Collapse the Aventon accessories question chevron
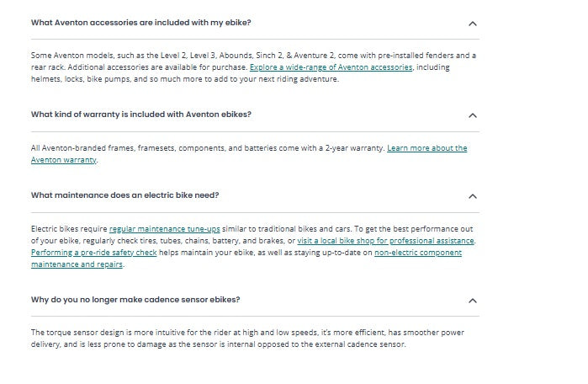 click(472, 24)
